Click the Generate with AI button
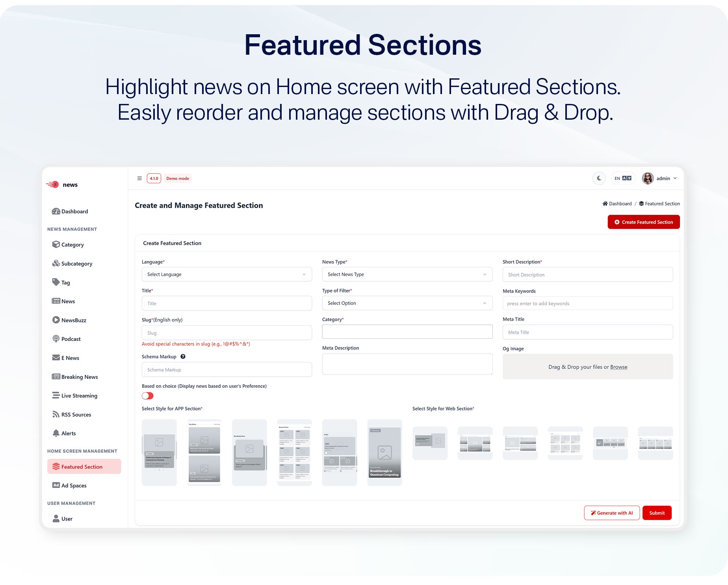 (612, 513)
